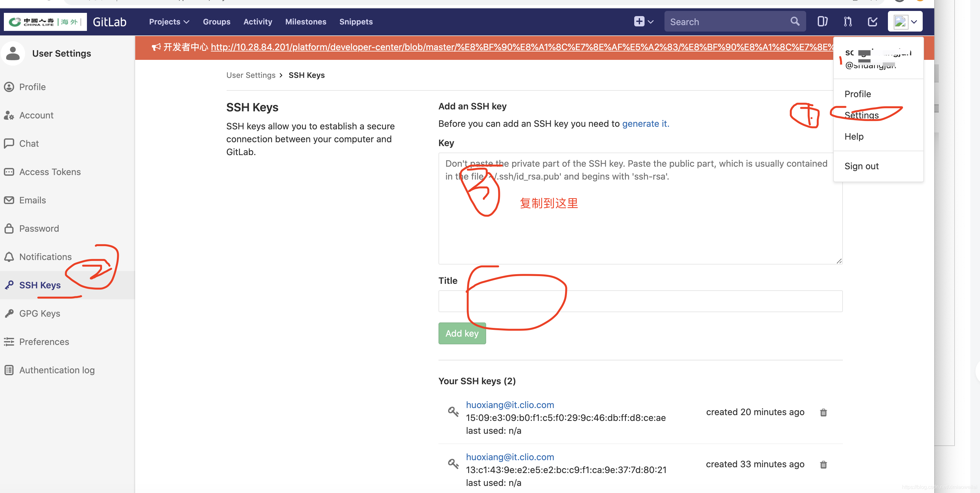The width and height of the screenshot is (980, 493).
Task: Click the search magnifier icon
Action: (x=795, y=21)
